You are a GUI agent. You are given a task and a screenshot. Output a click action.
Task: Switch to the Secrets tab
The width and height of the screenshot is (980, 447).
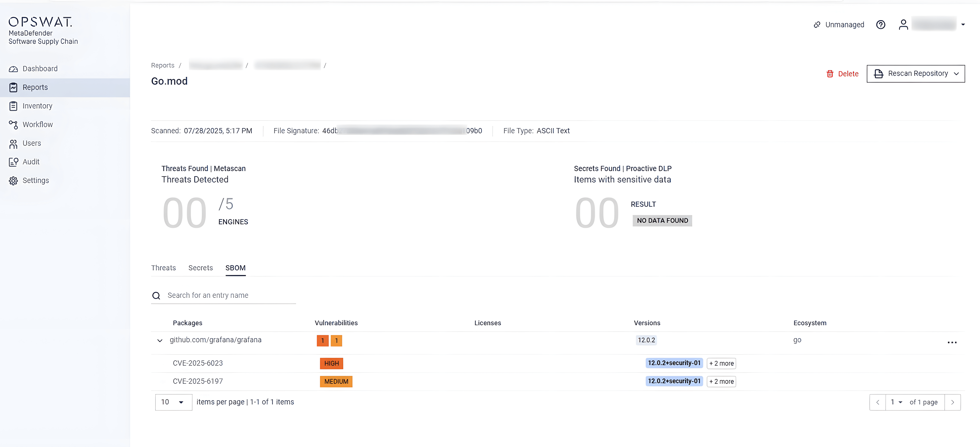(x=201, y=268)
